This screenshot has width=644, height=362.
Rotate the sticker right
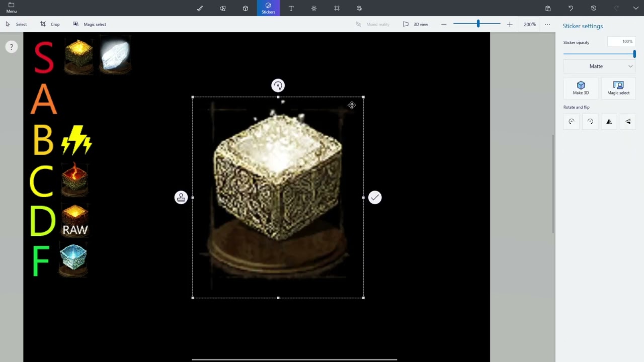(590, 122)
